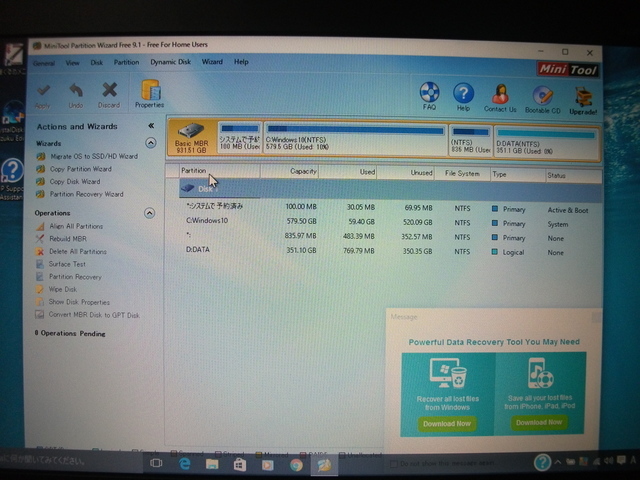
Task: Launch Migrate OS to SSD/HD Wizard
Action: point(94,156)
